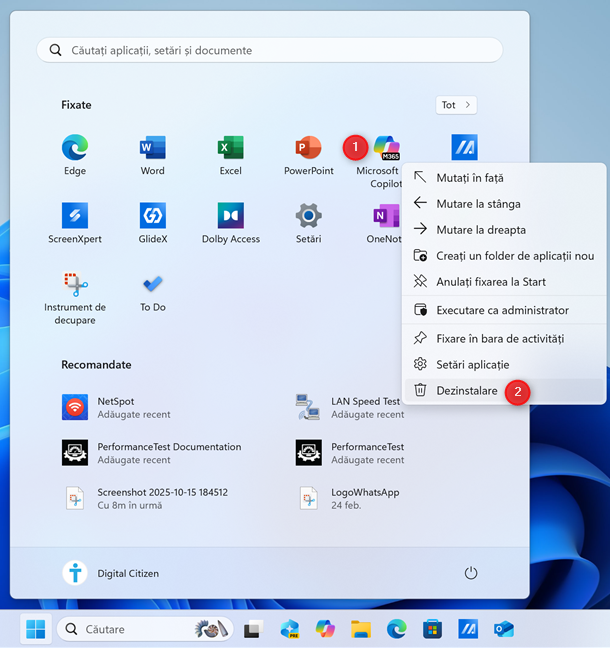Viewport: 610px width, 648px height.
Task: Focus the Start menu search field
Action: [x=270, y=50]
